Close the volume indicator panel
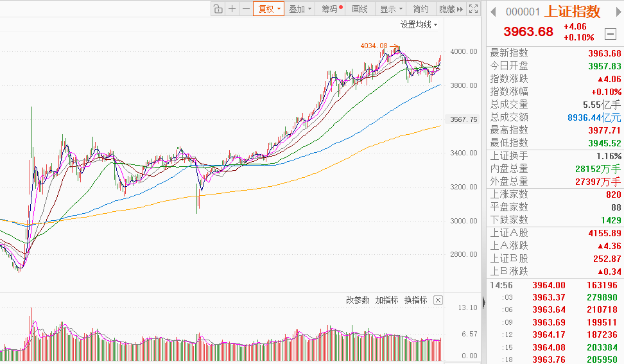This screenshot has height=364, width=624. [x=438, y=300]
